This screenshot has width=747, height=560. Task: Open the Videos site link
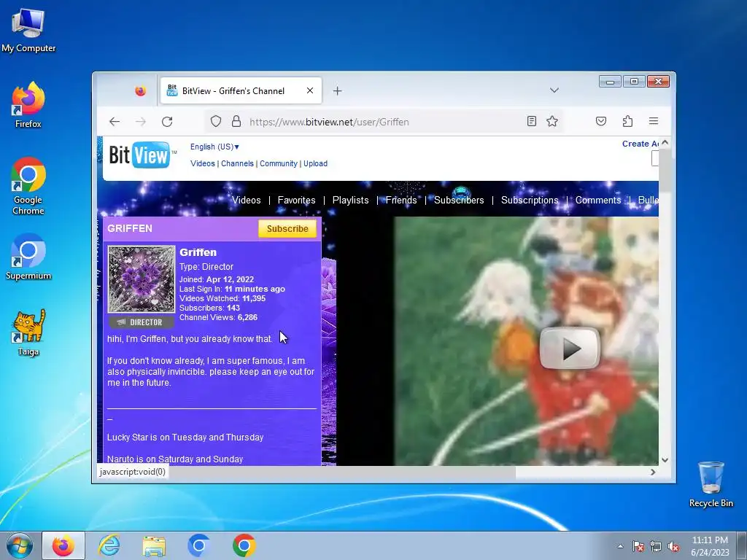click(x=203, y=163)
